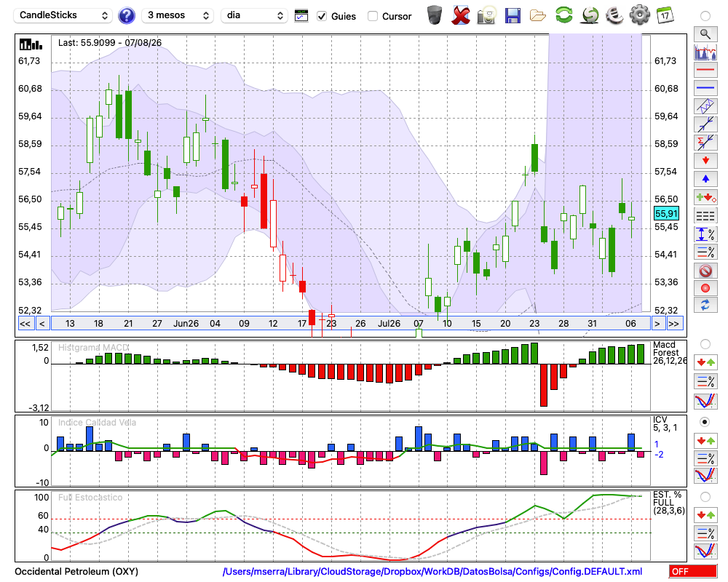Open the calendar date picker icon
This screenshot has width=728, height=582.
tap(665, 15)
